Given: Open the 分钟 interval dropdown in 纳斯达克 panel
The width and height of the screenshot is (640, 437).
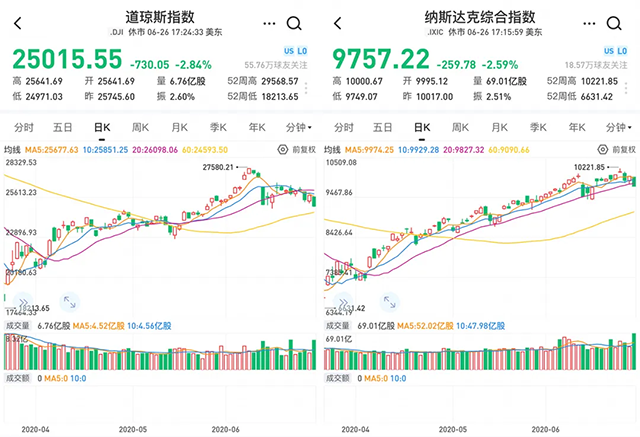Looking at the screenshot, I should 619,128.
